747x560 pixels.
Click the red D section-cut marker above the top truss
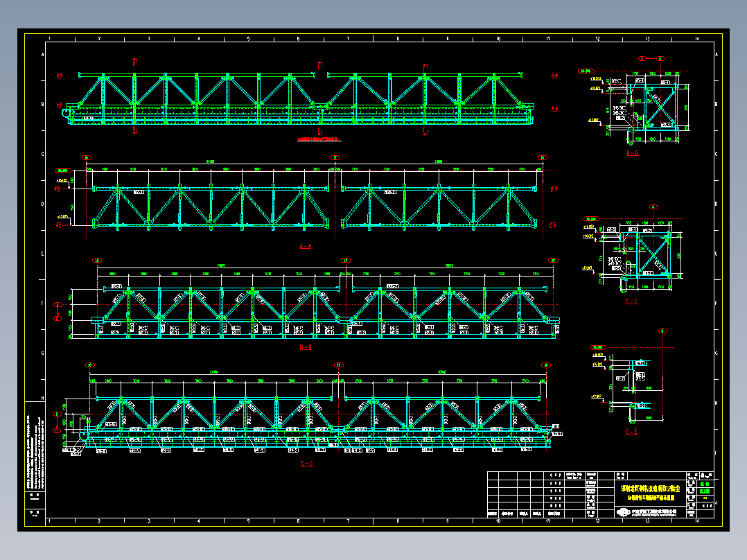(x=135, y=62)
